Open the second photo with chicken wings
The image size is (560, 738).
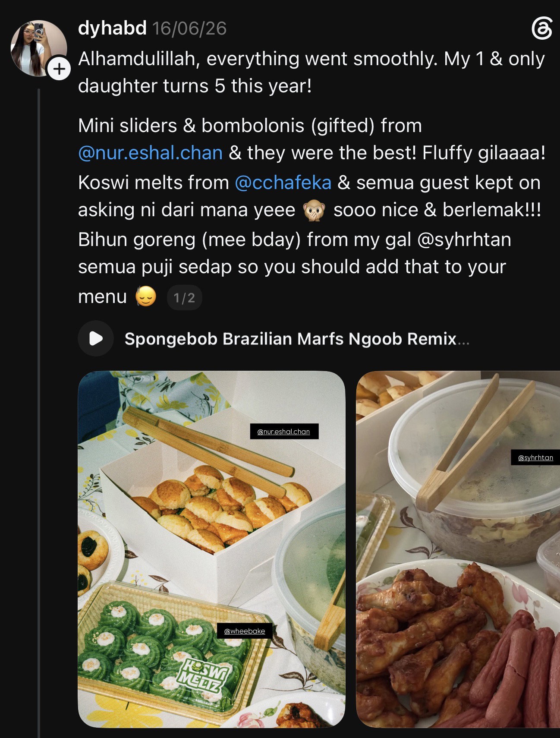(458, 549)
